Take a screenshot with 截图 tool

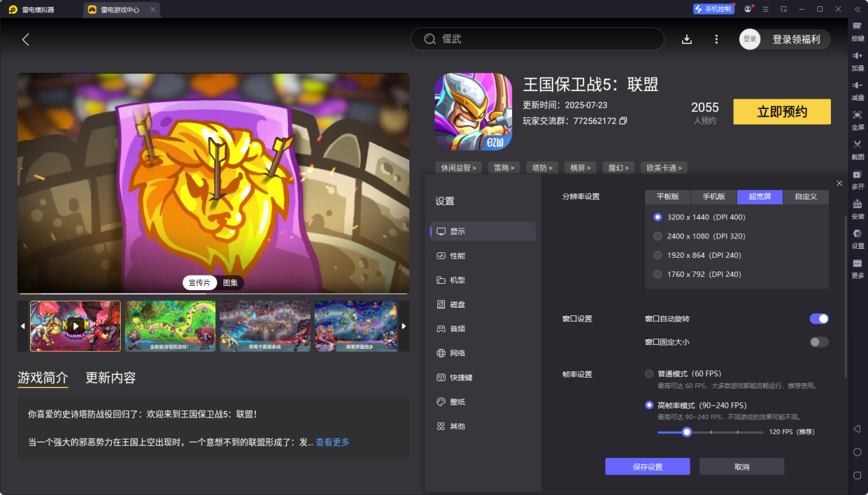pos(858,149)
